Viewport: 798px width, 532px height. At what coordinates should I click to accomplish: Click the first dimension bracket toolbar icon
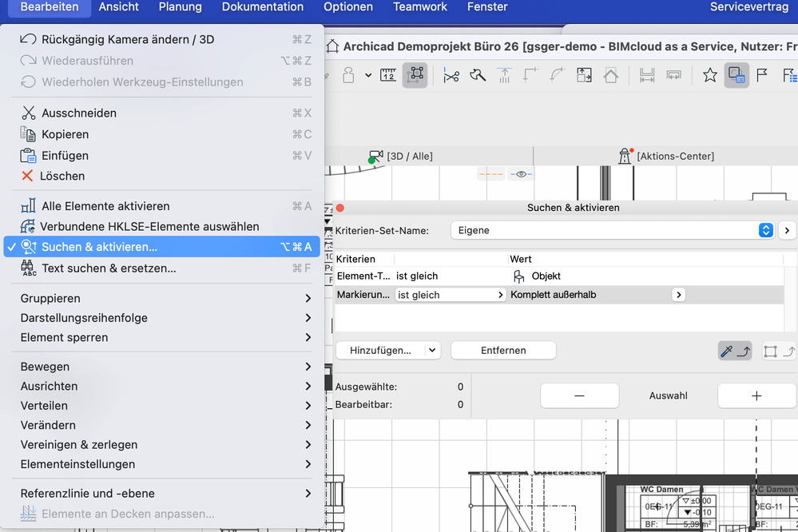(x=647, y=75)
